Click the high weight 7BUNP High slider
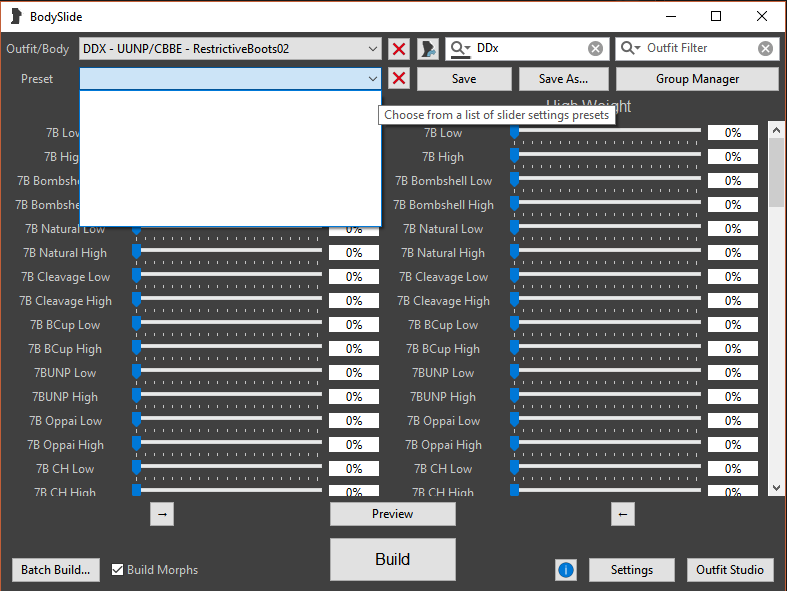Viewport: 787px width, 591px height. coord(606,397)
